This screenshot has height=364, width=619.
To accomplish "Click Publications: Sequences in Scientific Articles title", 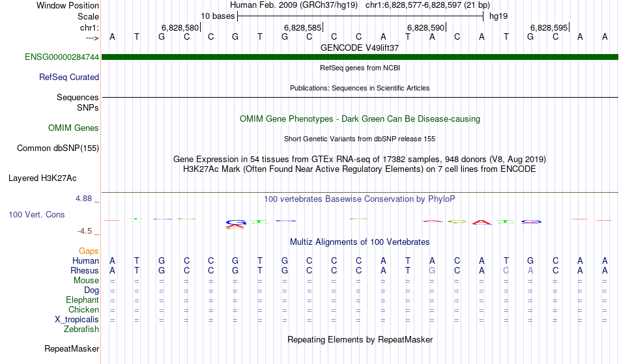I will [x=360, y=88].
